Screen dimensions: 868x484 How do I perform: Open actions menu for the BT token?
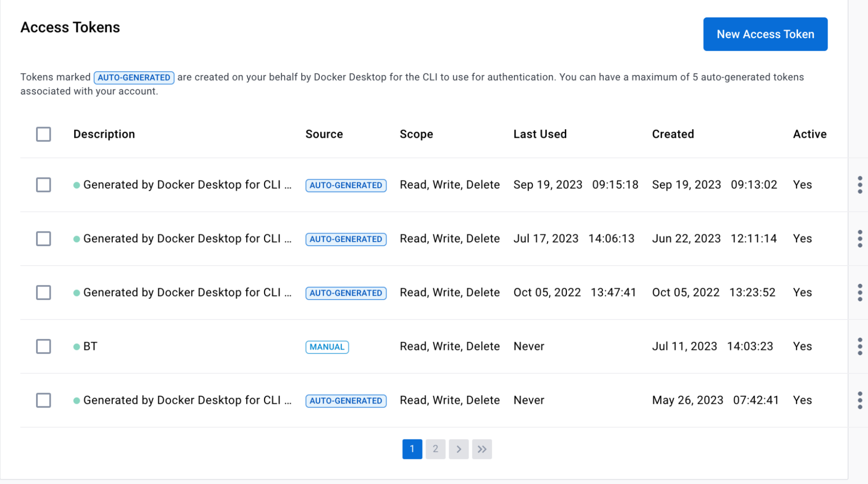pyautogui.click(x=860, y=346)
